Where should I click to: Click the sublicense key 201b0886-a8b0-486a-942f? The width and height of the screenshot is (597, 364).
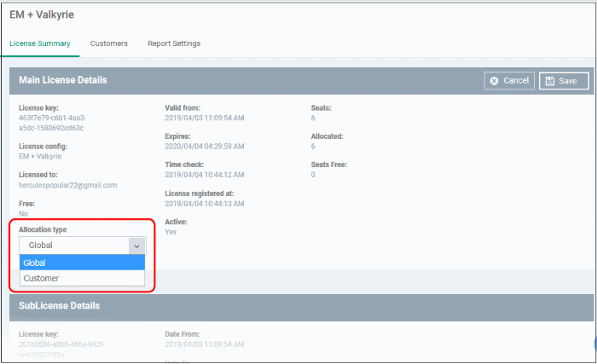coord(61,350)
